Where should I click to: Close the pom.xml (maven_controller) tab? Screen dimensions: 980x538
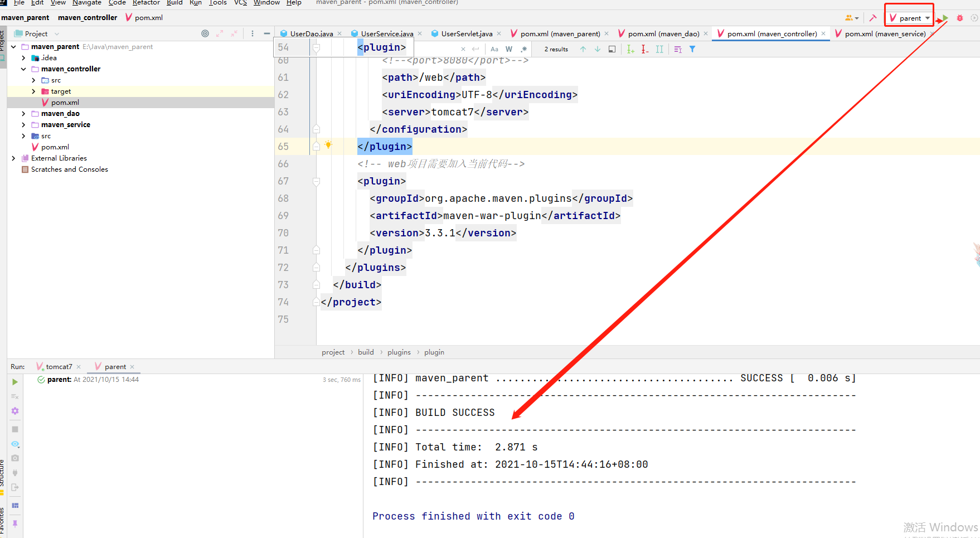coord(823,33)
